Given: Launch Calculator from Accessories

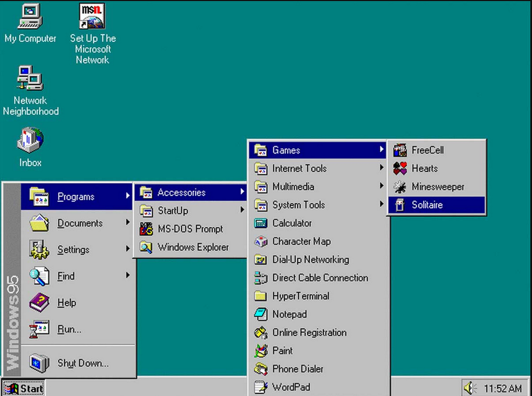Looking at the screenshot, I should (x=292, y=223).
